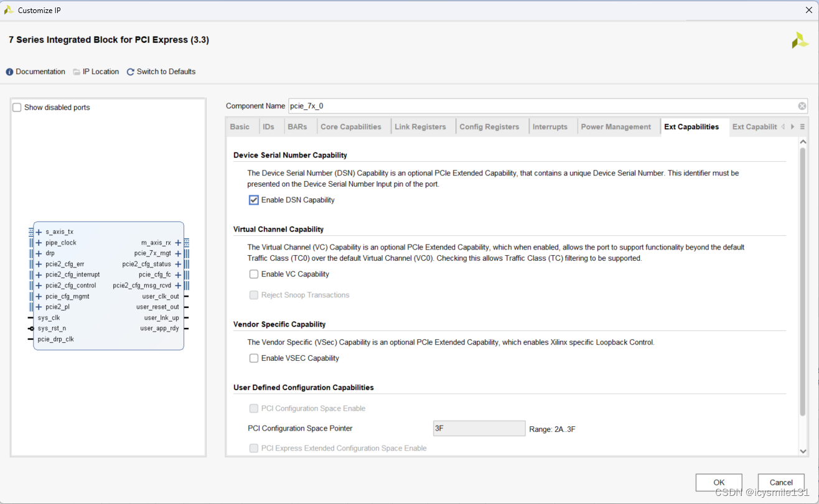Screen dimensions: 819x504
Task: Select the sys_rst_n port label
Action: (52, 329)
